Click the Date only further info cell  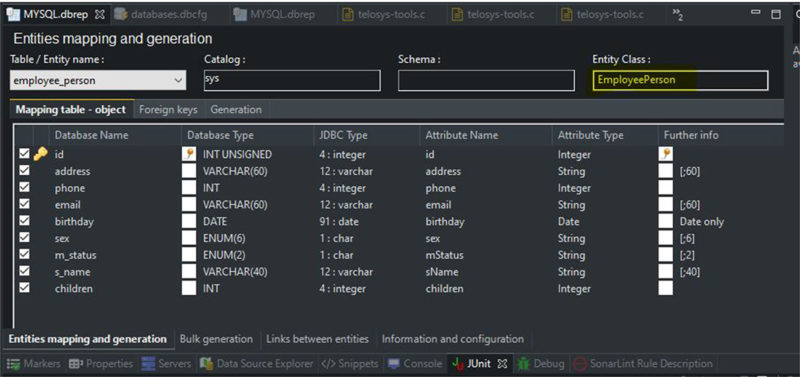[702, 221]
